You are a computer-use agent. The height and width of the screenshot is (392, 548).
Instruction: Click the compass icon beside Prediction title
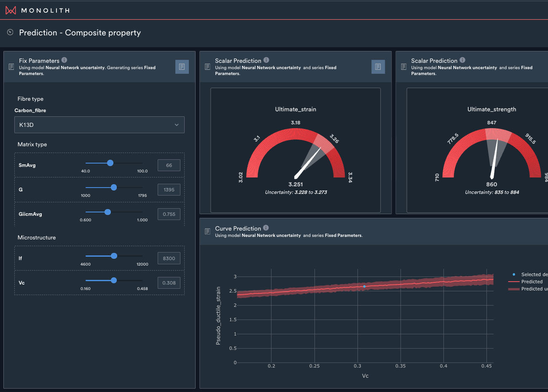click(x=10, y=32)
